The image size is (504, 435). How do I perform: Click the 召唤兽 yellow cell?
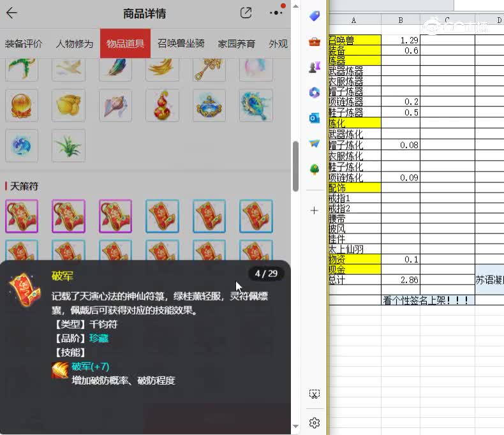[355, 40]
